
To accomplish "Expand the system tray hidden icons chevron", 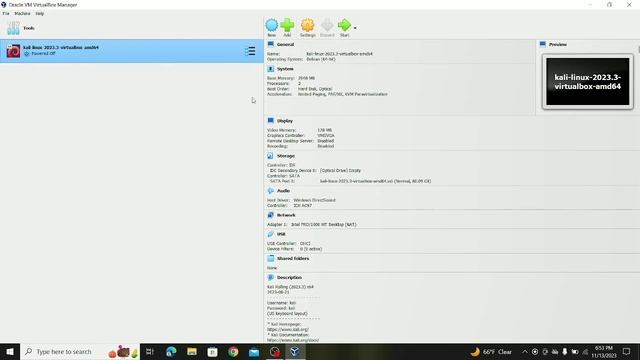I will (524, 351).
